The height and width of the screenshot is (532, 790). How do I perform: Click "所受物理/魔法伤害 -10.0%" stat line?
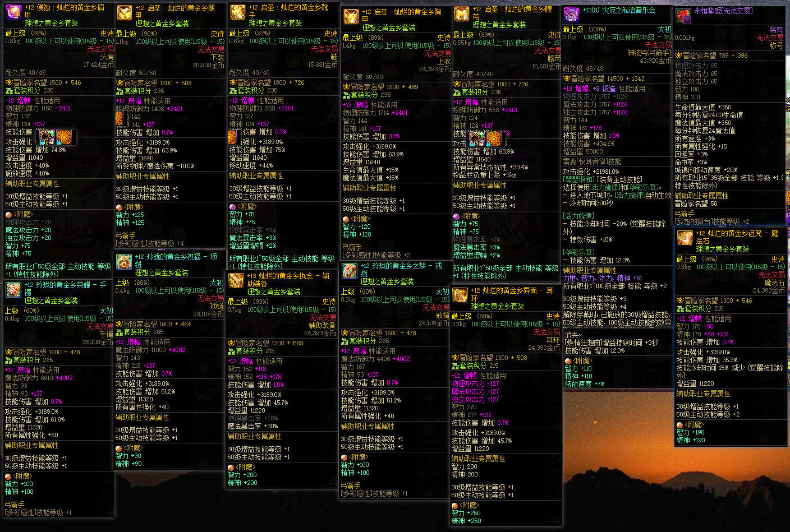click(155, 166)
